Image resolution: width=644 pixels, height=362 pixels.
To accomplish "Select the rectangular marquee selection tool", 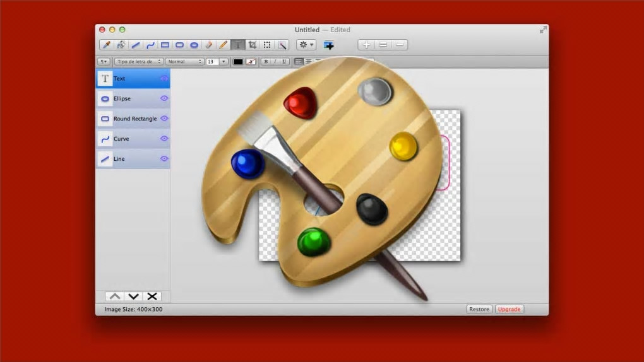I will (x=267, y=45).
